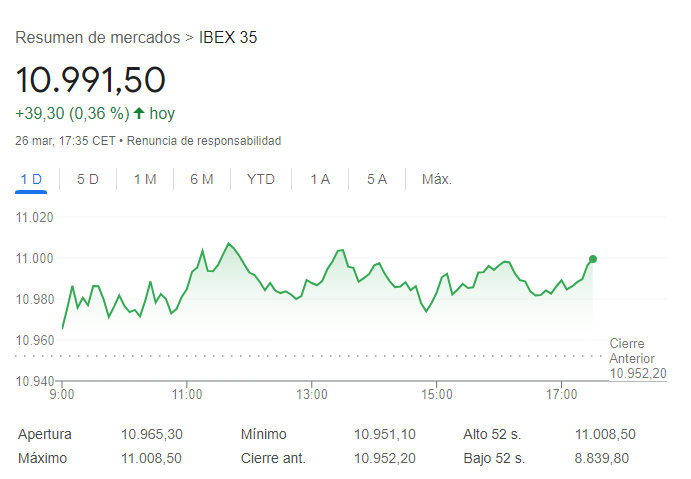Click the main index value 10.991,50
Viewport: 691px width, 479px height.
[x=90, y=80]
